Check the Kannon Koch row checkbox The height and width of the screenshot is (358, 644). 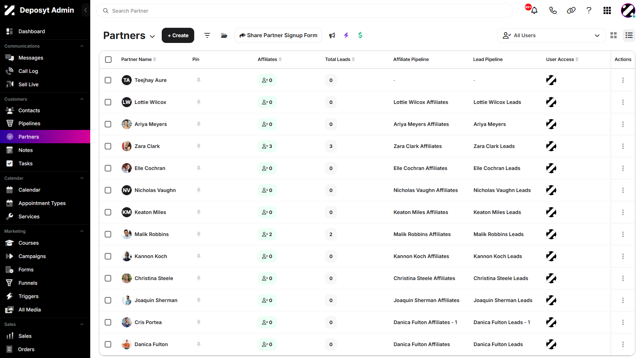coord(108,256)
